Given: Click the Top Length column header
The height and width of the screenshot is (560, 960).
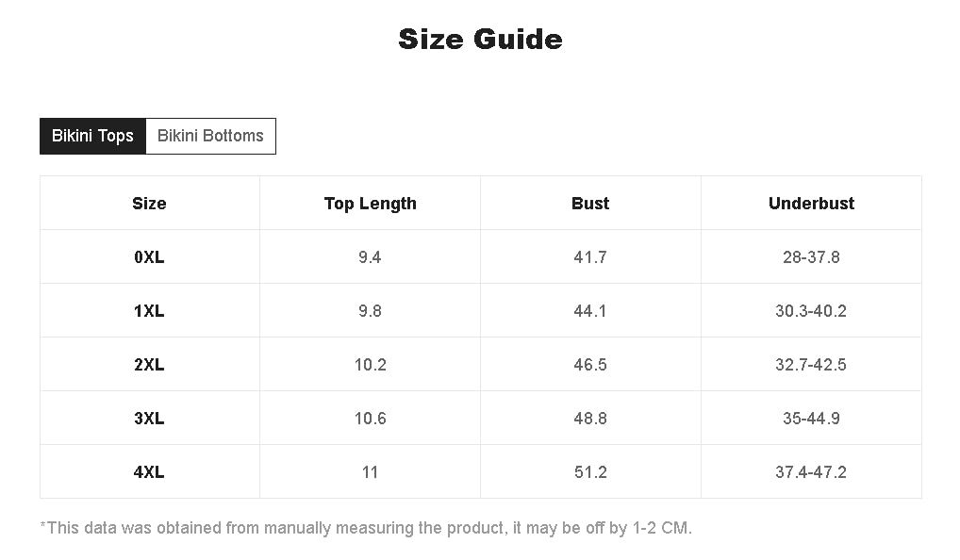Looking at the screenshot, I should [x=370, y=204].
